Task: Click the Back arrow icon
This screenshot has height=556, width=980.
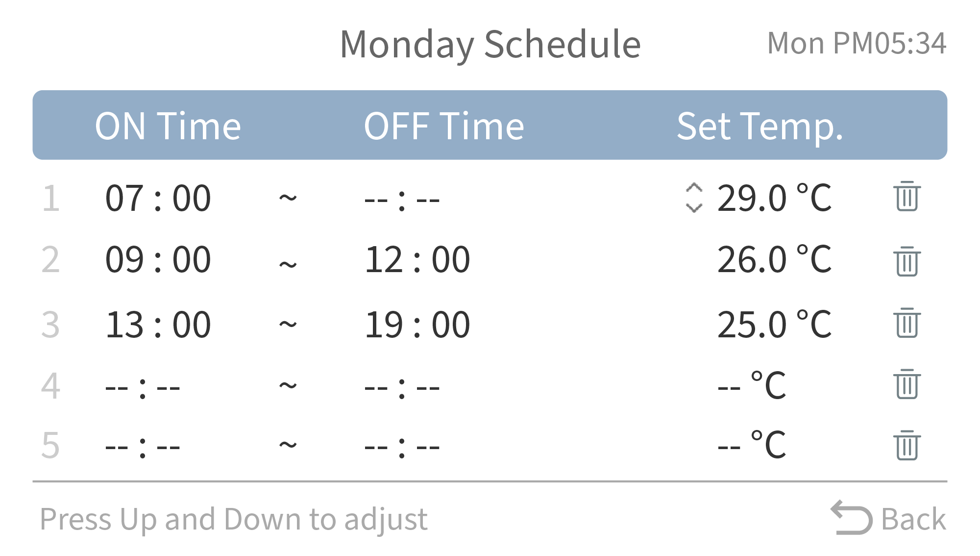Action: (x=852, y=517)
